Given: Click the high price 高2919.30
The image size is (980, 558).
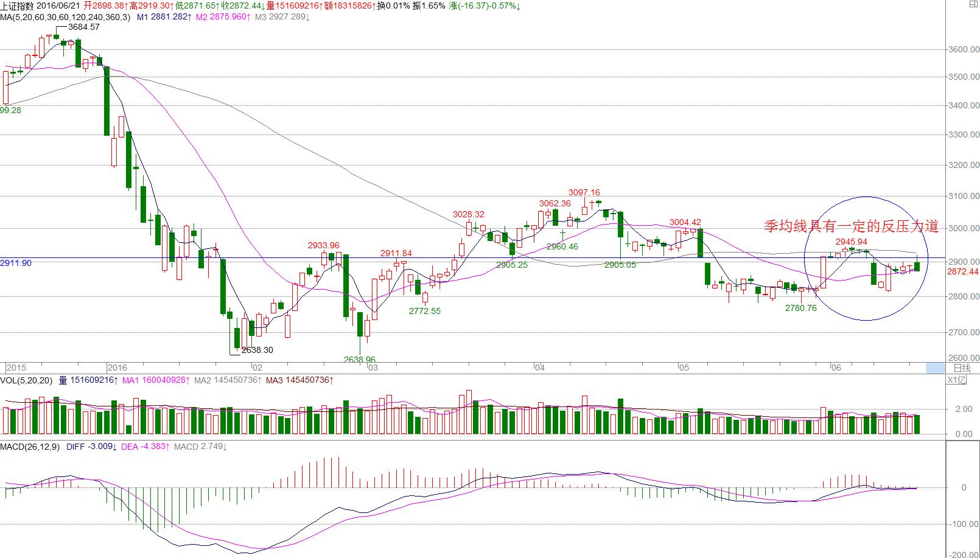Looking at the screenshot, I should (x=152, y=6).
